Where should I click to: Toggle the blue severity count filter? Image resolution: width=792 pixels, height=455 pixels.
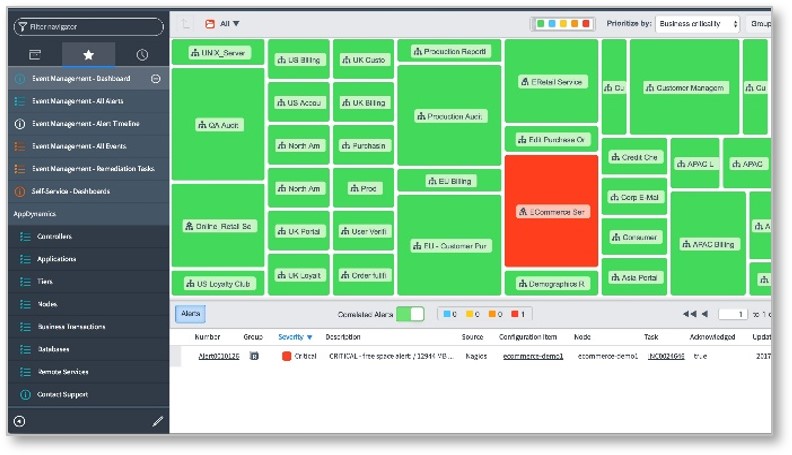pos(449,314)
